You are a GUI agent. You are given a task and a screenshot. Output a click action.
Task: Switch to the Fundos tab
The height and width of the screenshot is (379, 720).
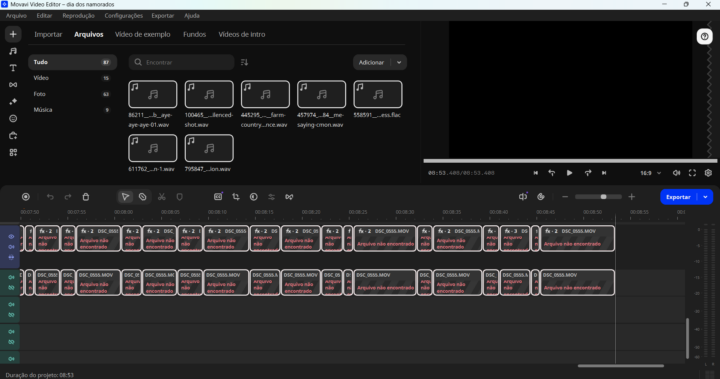194,34
